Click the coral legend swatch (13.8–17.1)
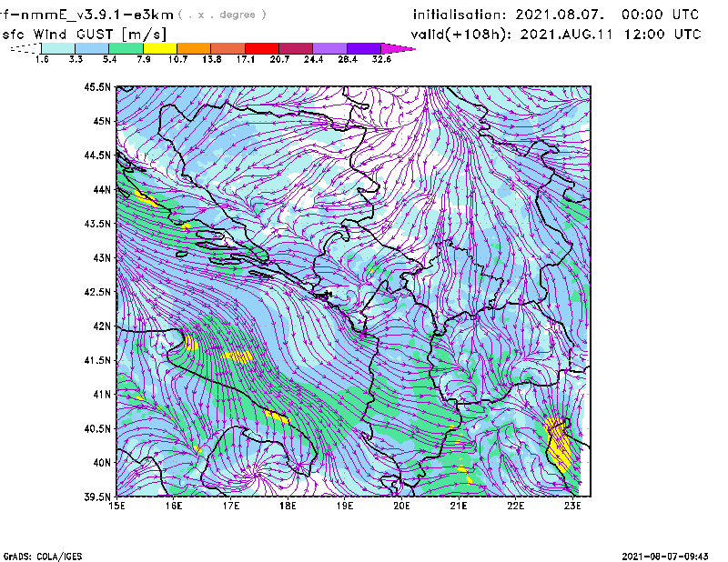 click(228, 48)
